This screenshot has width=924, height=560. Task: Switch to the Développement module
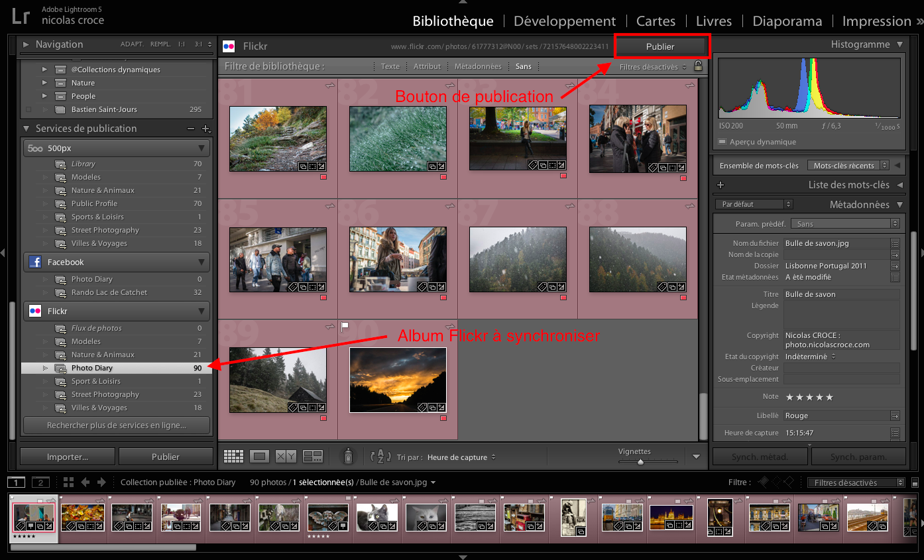[564, 21]
